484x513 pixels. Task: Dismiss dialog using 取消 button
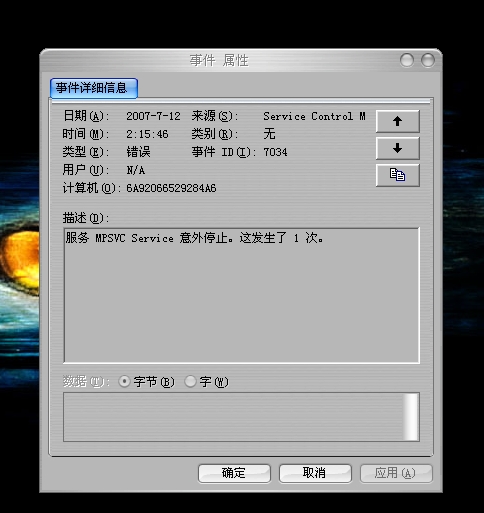315,473
